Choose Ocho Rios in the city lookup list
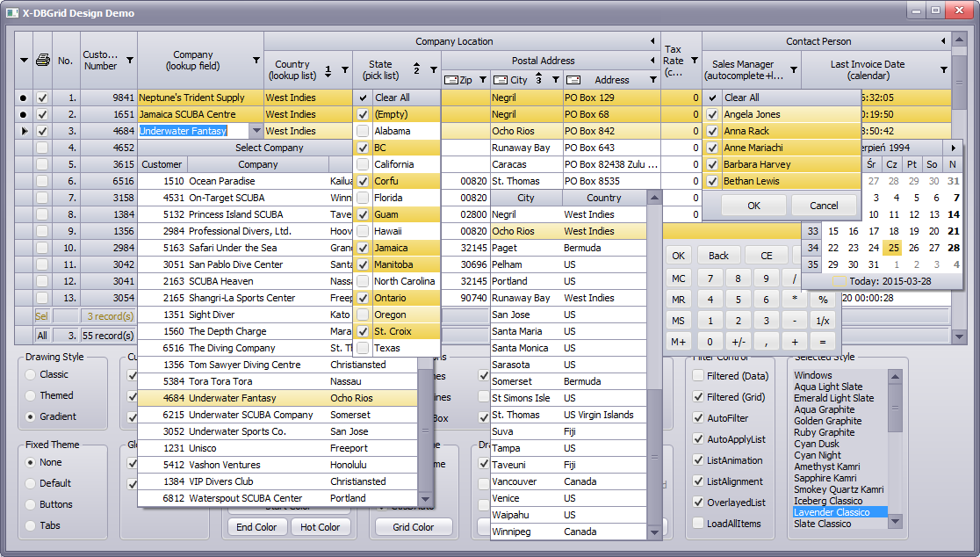Image resolution: width=980 pixels, height=557 pixels. (513, 231)
